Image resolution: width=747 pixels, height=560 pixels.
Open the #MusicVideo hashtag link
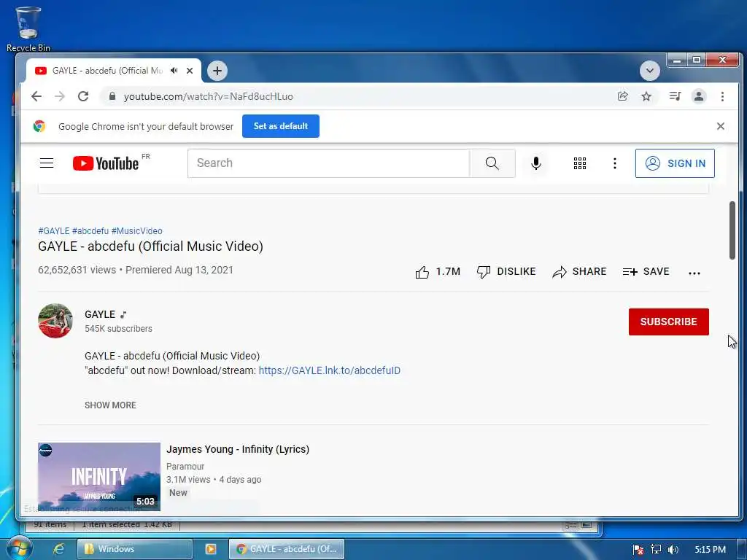tap(136, 231)
